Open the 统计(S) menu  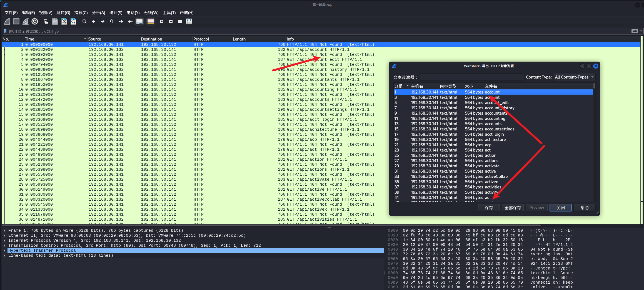(116, 13)
